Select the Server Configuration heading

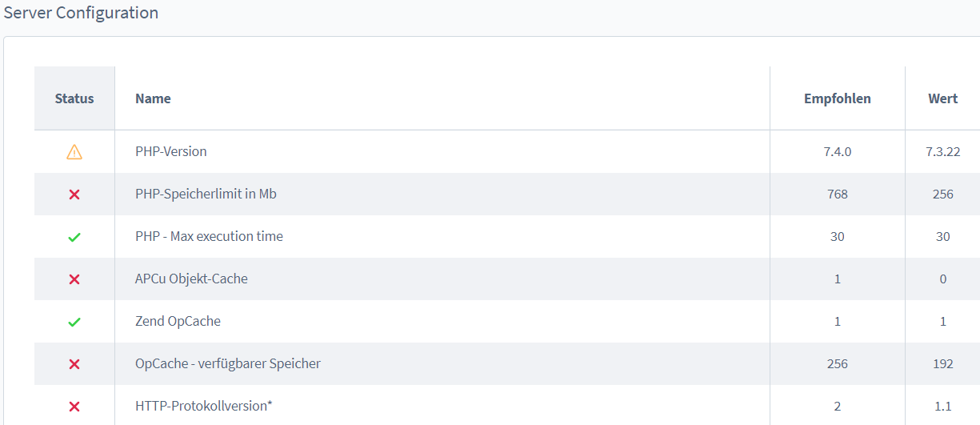pyautogui.click(x=81, y=13)
